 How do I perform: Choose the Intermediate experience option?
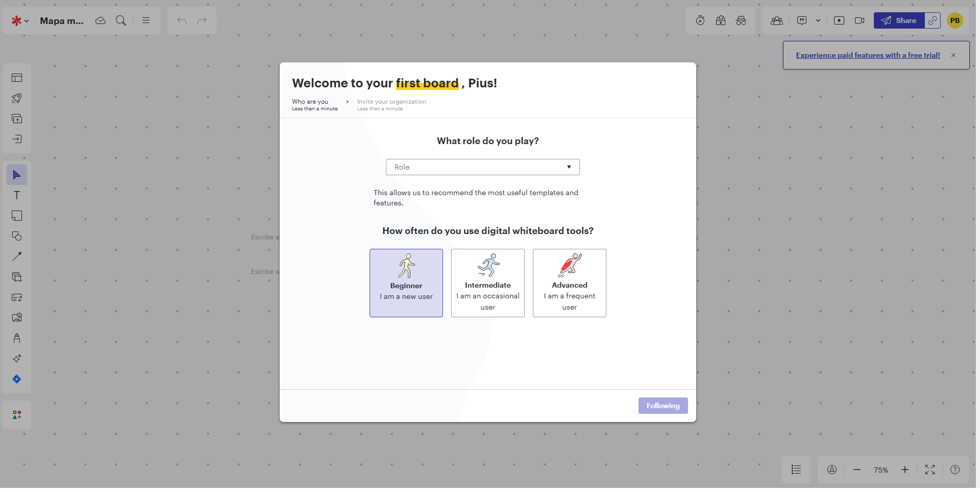pos(488,283)
